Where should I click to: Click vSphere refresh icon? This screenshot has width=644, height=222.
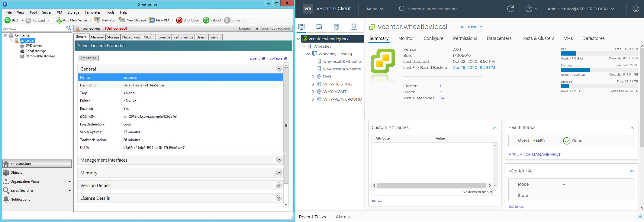point(510,9)
